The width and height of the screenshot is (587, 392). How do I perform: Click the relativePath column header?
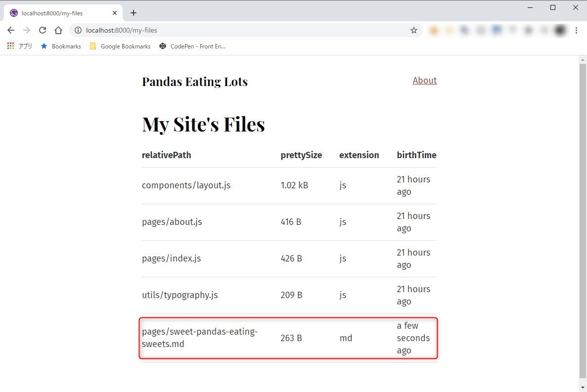coord(166,155)
